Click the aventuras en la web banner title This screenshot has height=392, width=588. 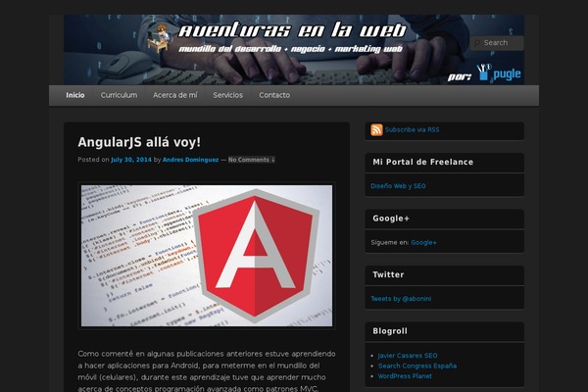[x=292, y=30]
